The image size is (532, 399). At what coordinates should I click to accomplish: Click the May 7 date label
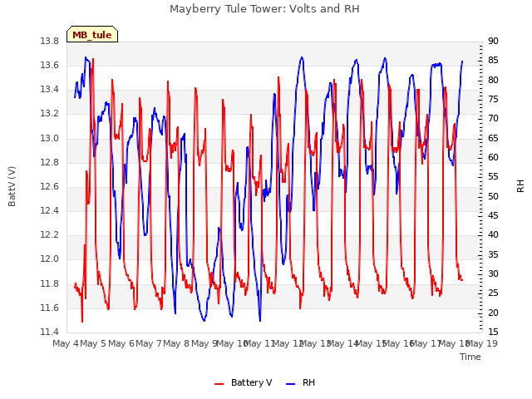point(149,343)
